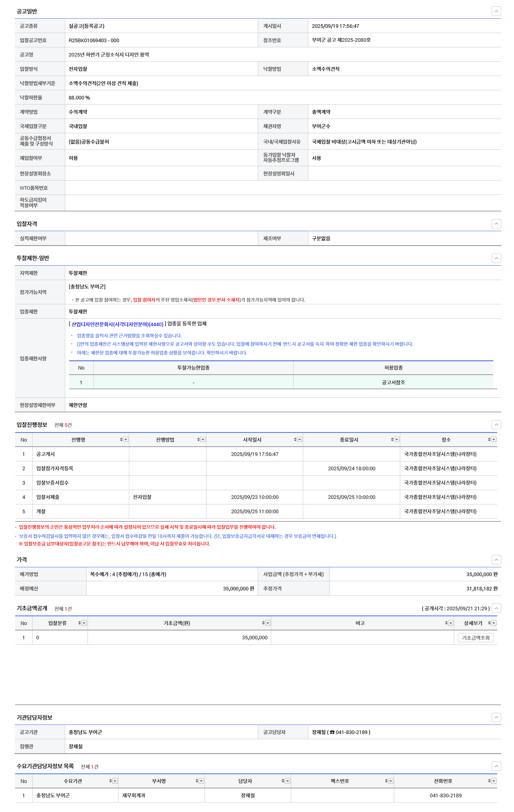Collapse the 입찰진행정보 section
The width and height of the screenshot is (514, 812).
[x=496, y=424]
